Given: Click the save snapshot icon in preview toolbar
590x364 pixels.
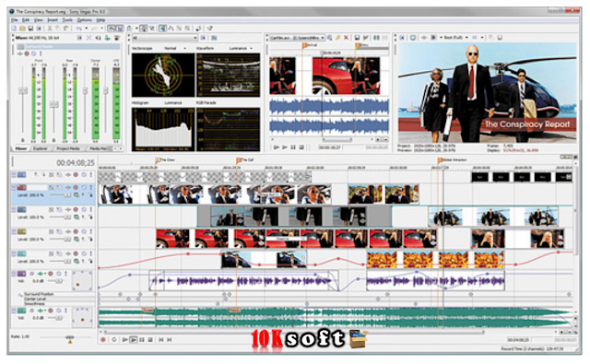Looking at the screenshot, I should click(500, 38).
